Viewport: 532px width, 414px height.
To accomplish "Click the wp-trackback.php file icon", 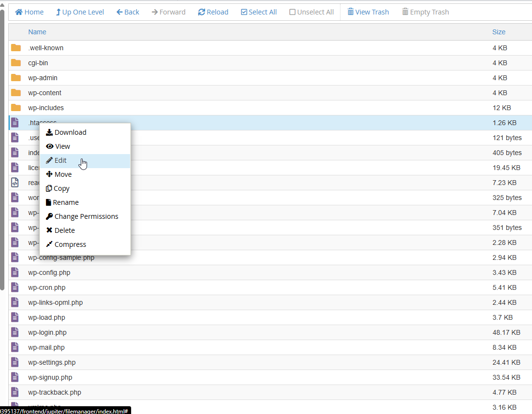I will point(15,392).
